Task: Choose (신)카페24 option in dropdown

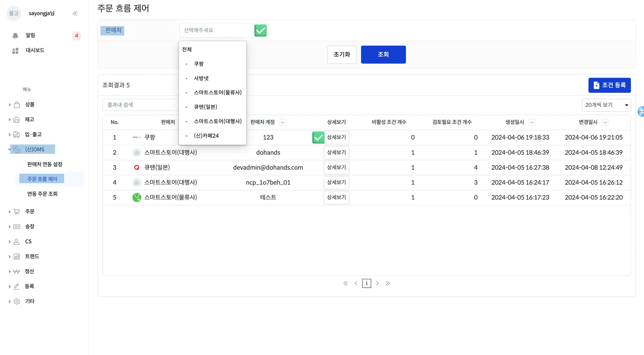Action: click(x=206, y=136)
